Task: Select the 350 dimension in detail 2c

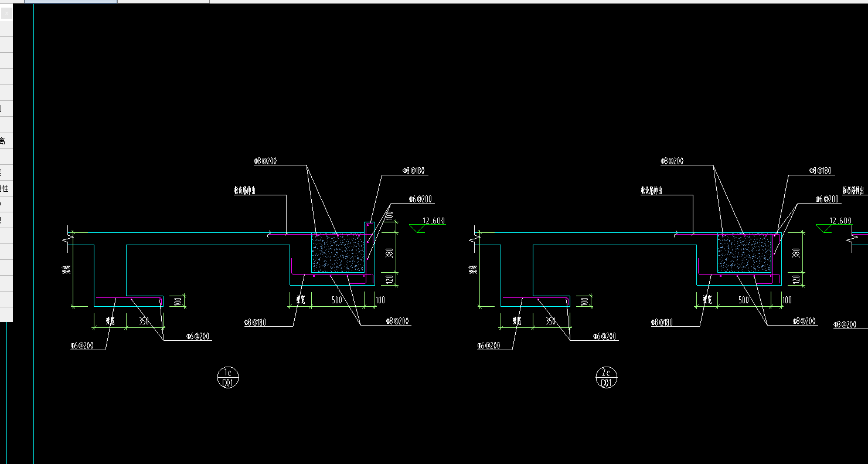Action: click(x=550, y=321)
